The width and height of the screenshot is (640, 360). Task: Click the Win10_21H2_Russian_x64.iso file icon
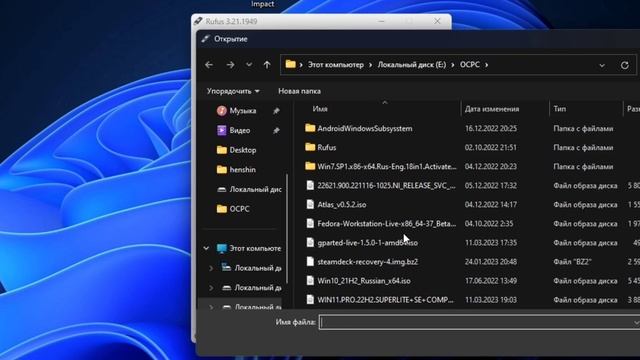point(310,281)
